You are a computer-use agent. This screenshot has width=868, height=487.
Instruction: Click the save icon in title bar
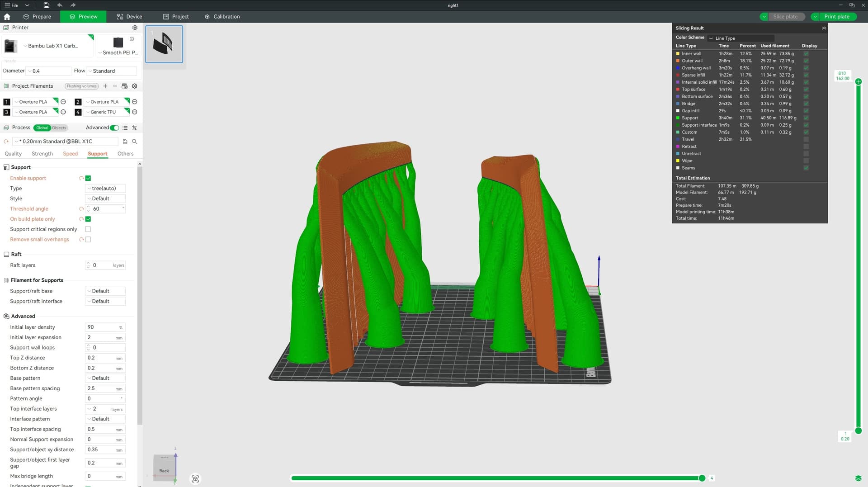click(46, 5)
